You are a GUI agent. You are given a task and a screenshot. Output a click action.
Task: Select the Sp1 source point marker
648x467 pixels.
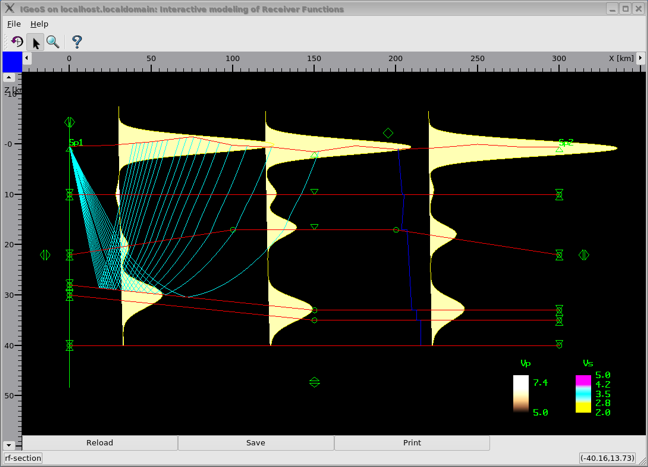[x=70, y=149]
